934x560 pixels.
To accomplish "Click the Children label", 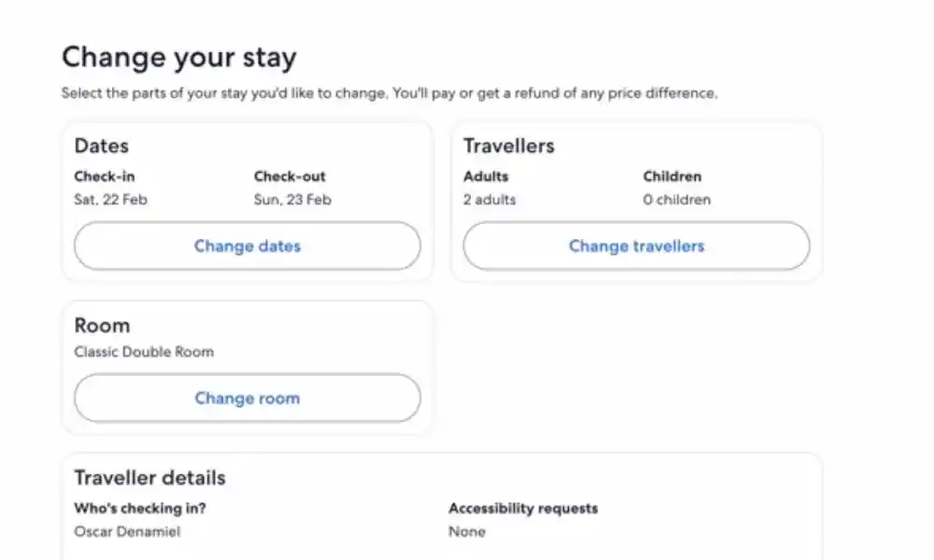I will [x=672, y=176].
